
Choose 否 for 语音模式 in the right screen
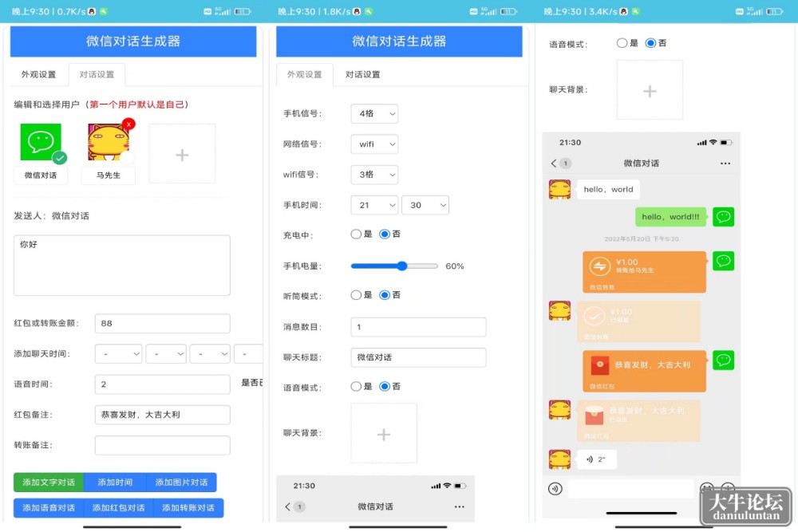[650, 43]
